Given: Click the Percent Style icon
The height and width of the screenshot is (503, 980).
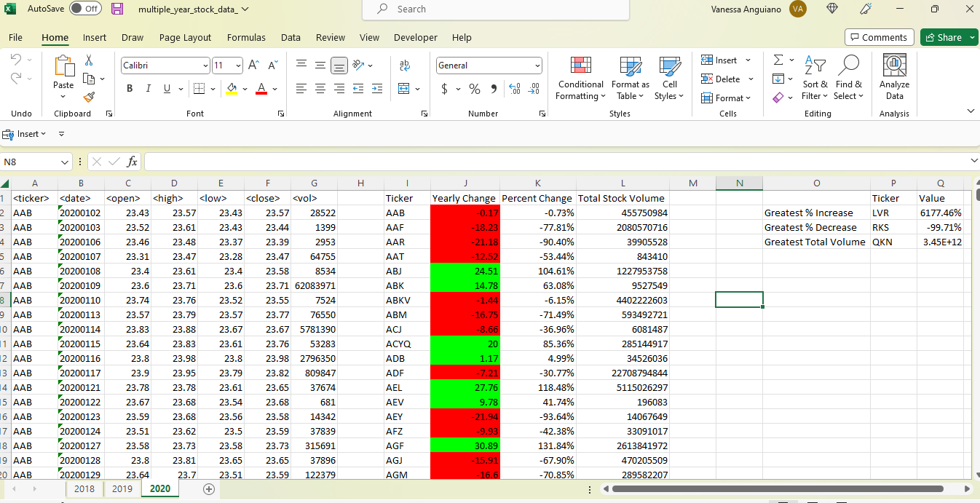Looking at the screenshot, I should pyautogui.click(x=474, y=88).
